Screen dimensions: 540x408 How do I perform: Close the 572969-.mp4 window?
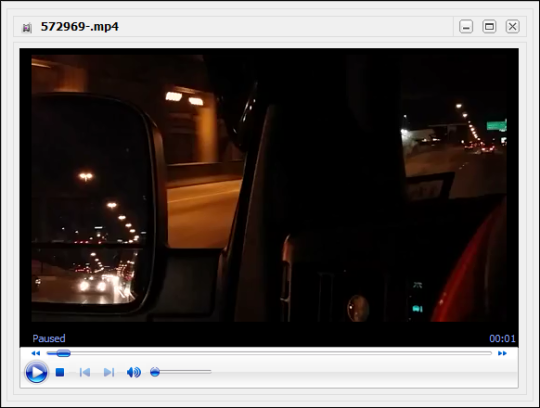pos(512,27)
